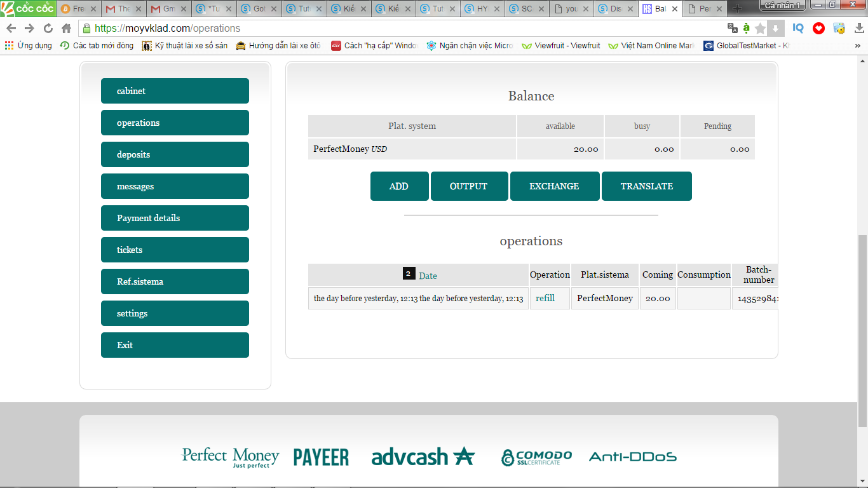Open the Cá nhân 1 profile switcher
868x488 pixels.
tap(782, 6)
